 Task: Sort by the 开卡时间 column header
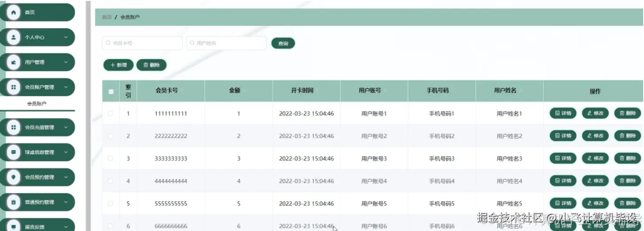pyautogui.click(x=306, y=90)
